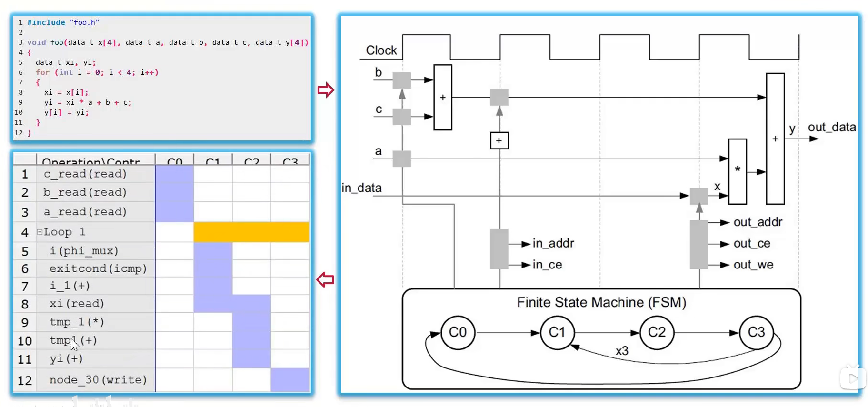The width and height of the screenshot is (868, 407).
Task: Click the out_we signal label
Action: click(753, 265)
